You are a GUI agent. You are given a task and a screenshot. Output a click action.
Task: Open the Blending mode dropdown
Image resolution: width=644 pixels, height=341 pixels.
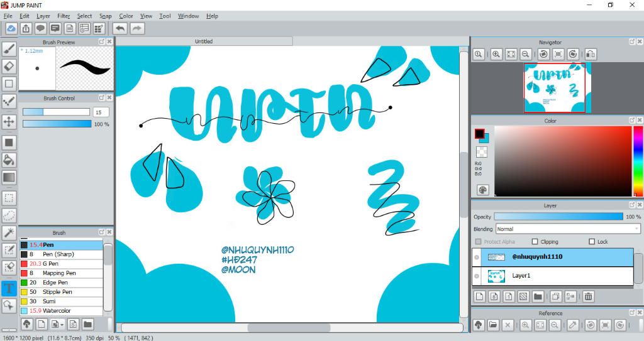(x=568, y=229)
